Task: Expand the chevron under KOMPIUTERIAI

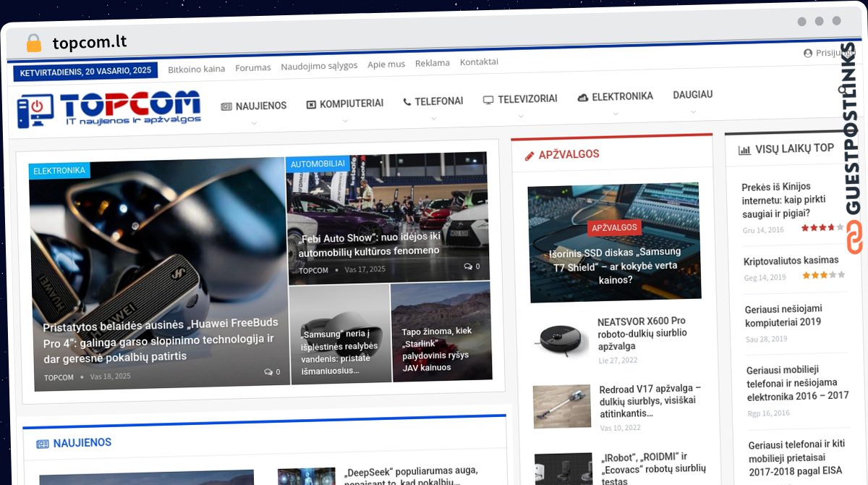Action: click(x=345, y=122)
